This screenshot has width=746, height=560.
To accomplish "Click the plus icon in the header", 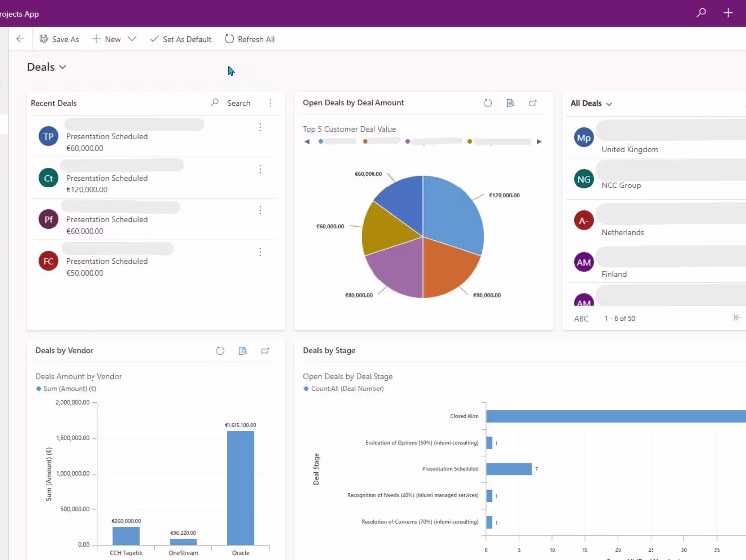I will [728, 13].
